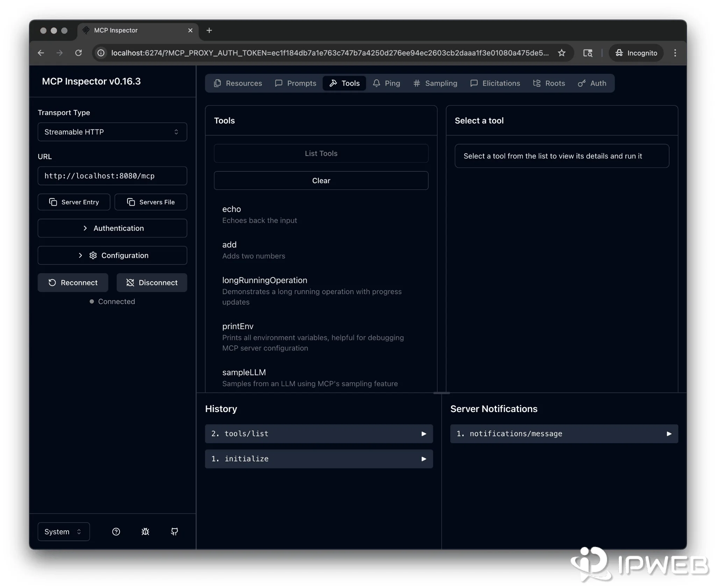
Task: Expand the initialize history entry
Action: [319, 459]
